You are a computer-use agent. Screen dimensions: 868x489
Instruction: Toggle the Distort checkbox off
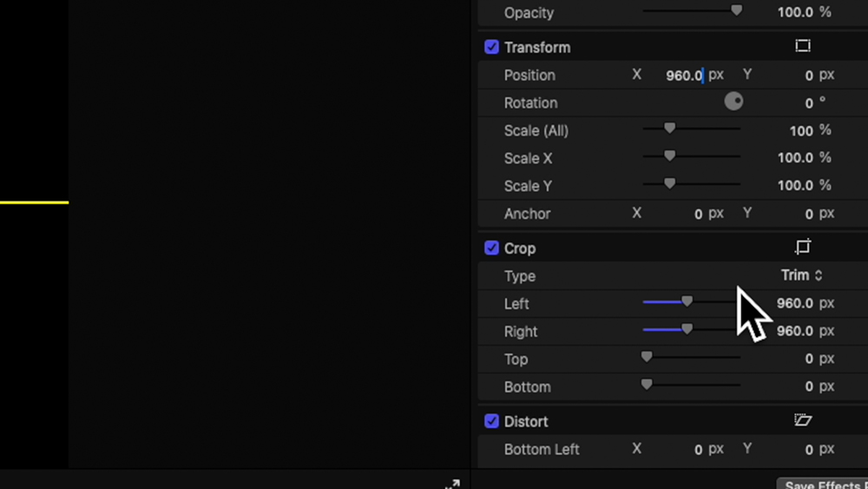click(x=491, y=421)
